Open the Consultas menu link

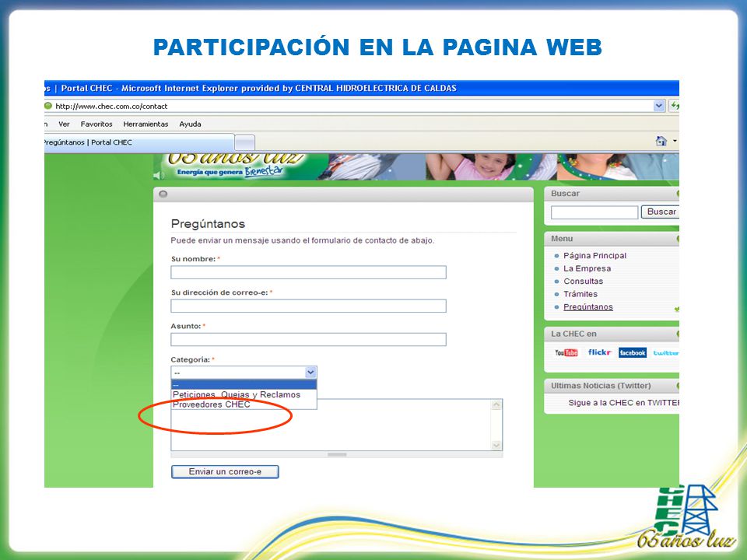tap(583, 282)
